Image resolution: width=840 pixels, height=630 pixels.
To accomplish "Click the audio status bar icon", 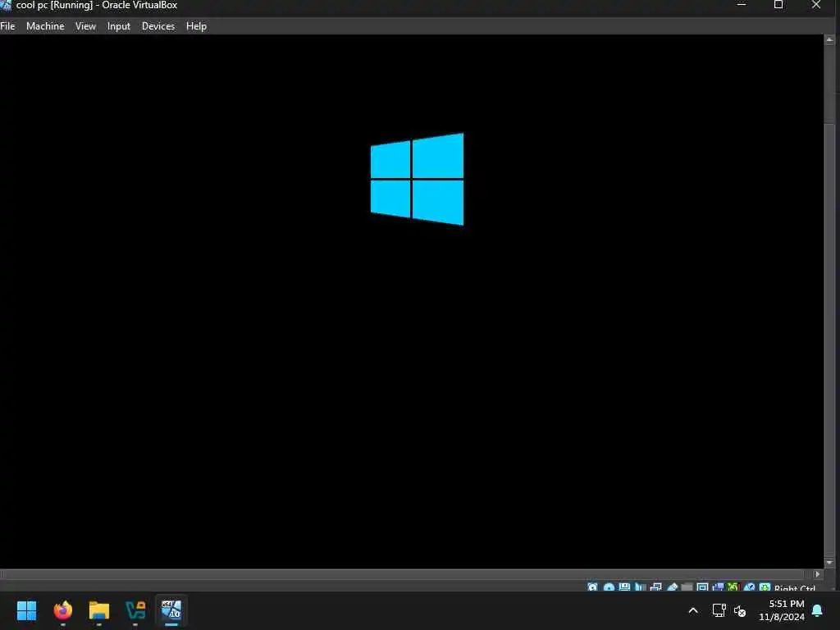I will pyautogui.click(x=640, y=587).
